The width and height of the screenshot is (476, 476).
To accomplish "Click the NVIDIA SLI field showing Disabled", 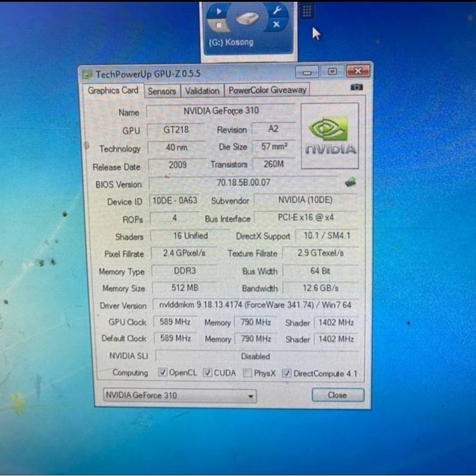I will (x=257, y=356).
